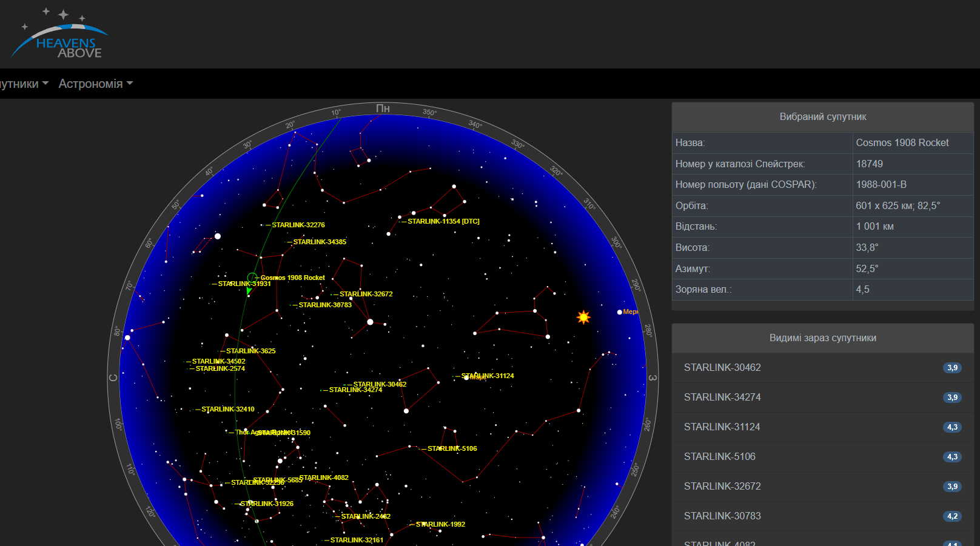Click STARLINK-32276 label on sky chart
Viewport: 980px width, 546px height.
click(298, 225)
